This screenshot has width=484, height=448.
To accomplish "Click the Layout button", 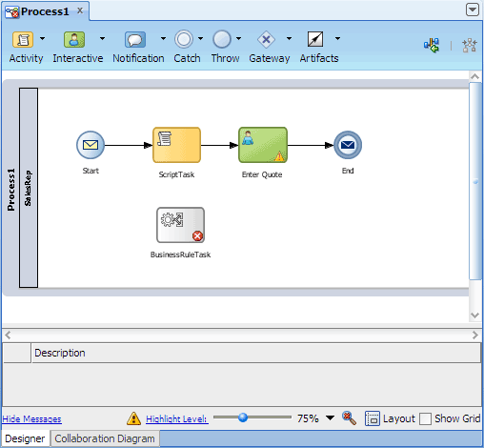I will point(390,418).
